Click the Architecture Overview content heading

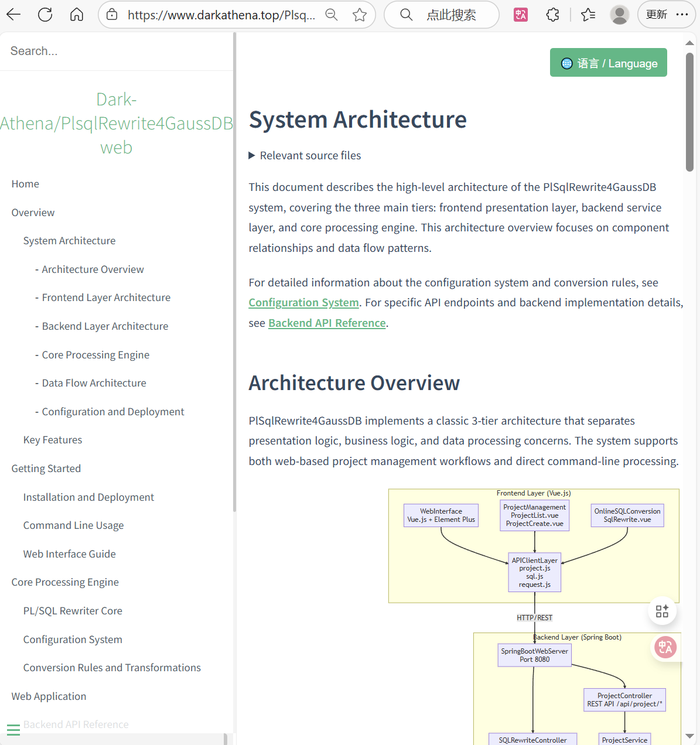point(354,383)
